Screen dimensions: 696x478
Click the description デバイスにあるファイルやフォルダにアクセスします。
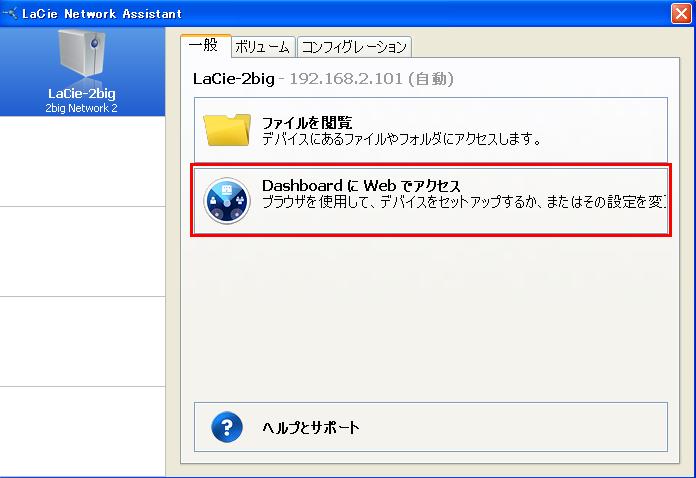pyautogui.click(x=402, y=139)
